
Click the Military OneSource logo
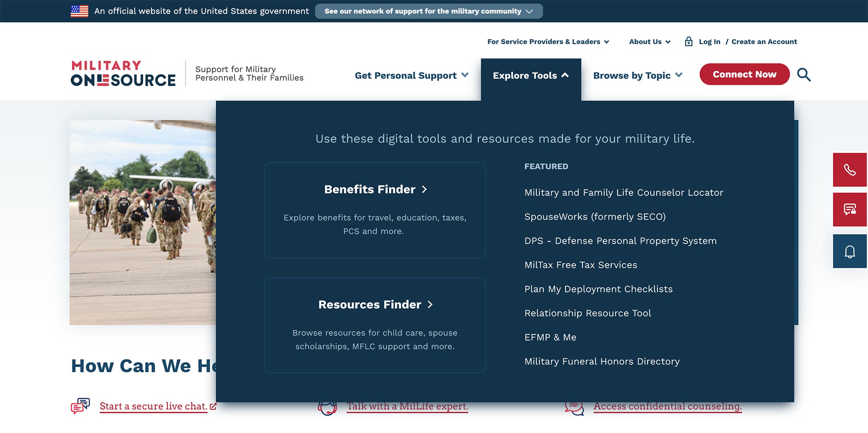tap(123, 73)
